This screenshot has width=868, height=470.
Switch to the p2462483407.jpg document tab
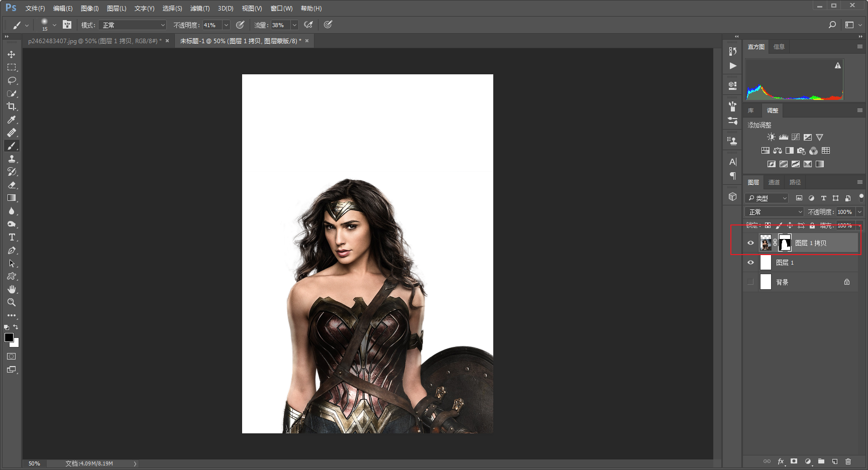coord(95,41)
